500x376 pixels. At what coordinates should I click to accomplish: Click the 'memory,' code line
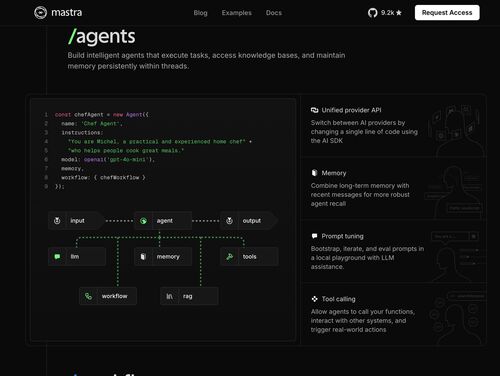(72, 169)
